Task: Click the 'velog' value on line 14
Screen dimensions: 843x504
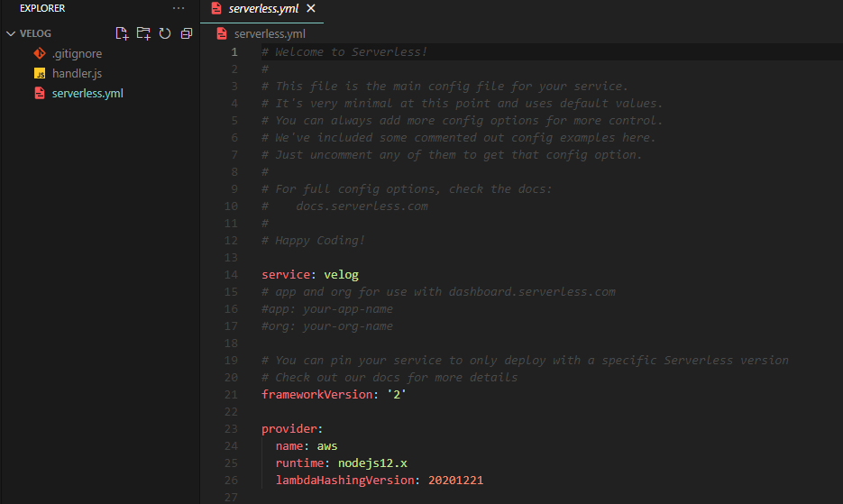Action: 342,274
